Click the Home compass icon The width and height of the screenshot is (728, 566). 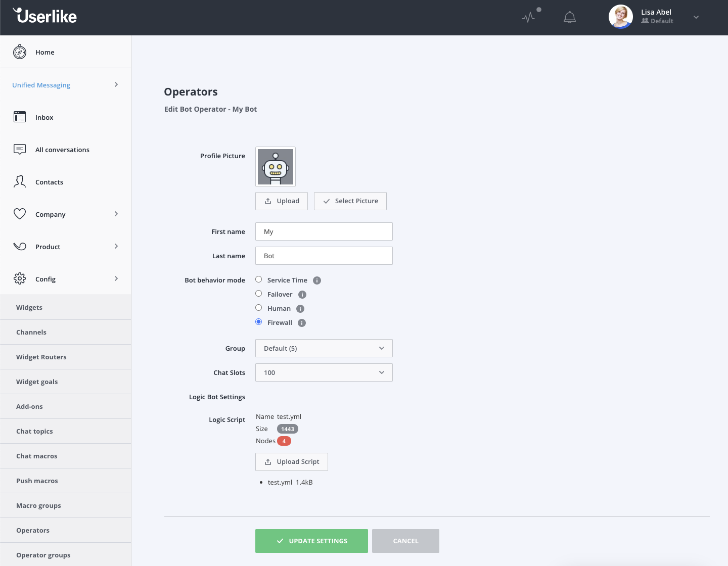point(20,52)
